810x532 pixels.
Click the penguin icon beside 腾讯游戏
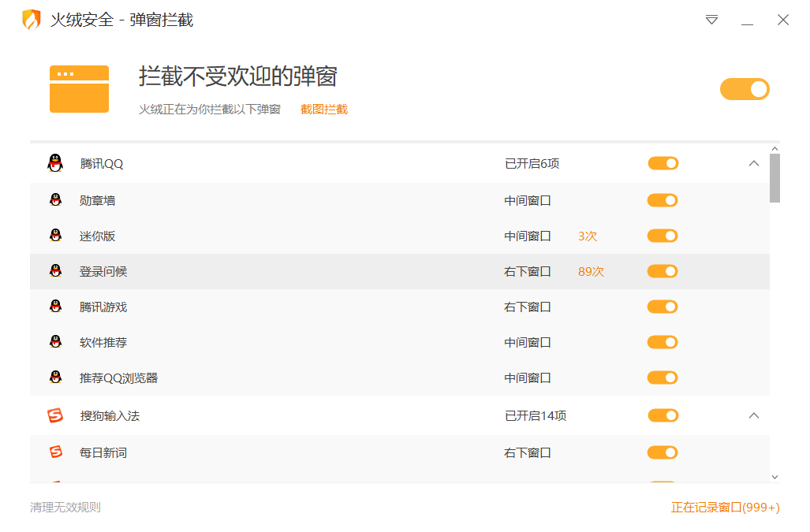pos(56,307)
